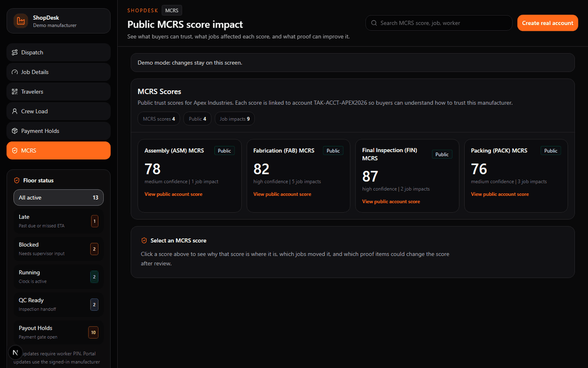This screenshot has width=588, height=368.
Task: Navigate to Payment Holds
Action: click(58, 131)
